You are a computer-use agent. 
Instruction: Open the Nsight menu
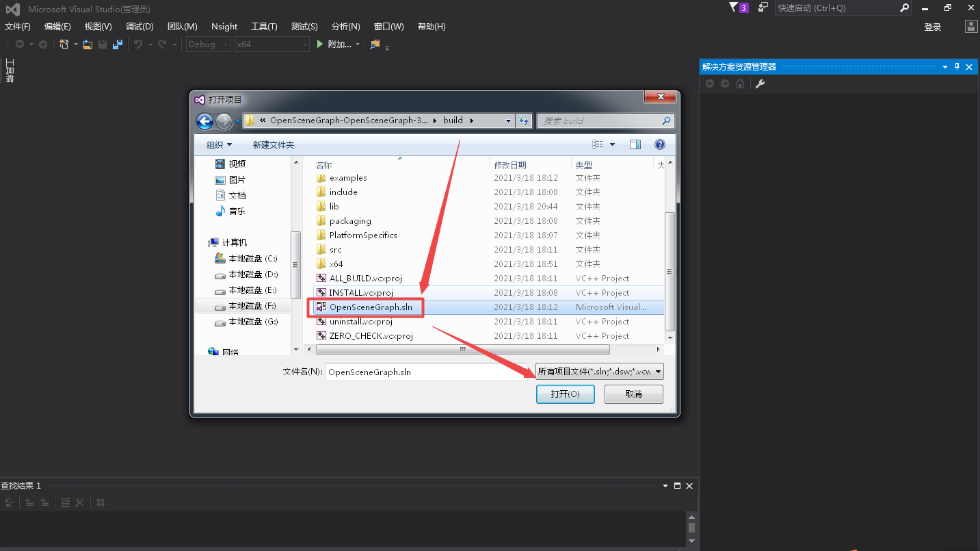pos(224,27)
